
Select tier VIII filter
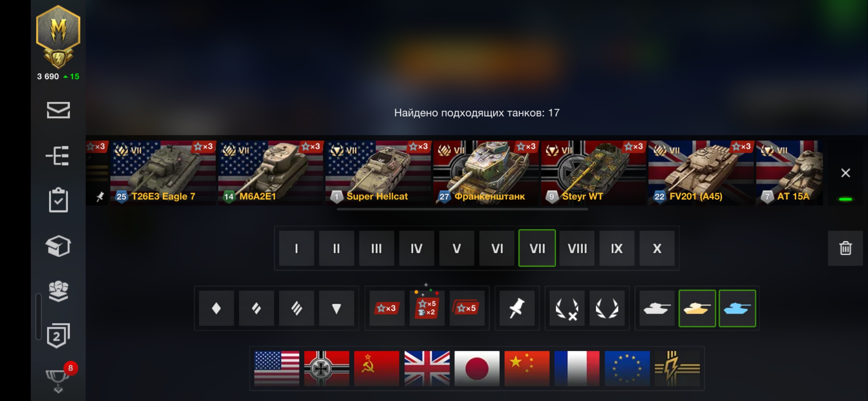(x=577, y=248)
